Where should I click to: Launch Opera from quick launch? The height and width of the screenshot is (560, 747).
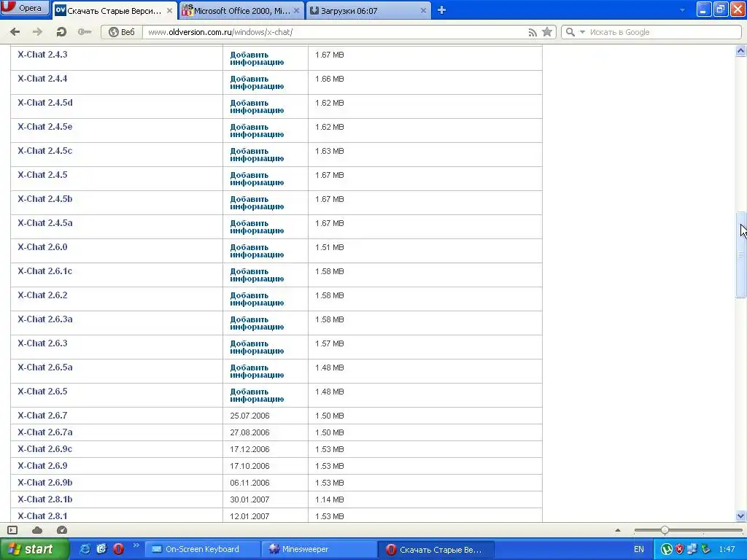coord(118,549)
